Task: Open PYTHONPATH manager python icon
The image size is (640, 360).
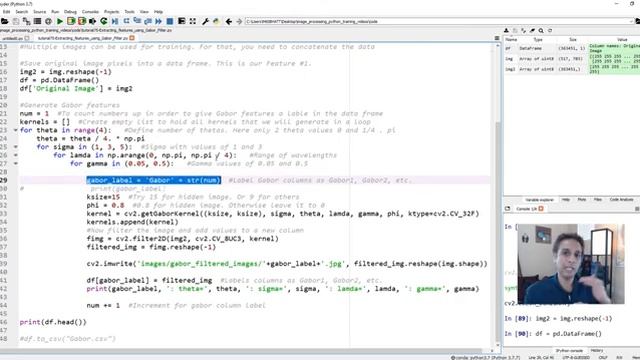Action: click(216, 21)
